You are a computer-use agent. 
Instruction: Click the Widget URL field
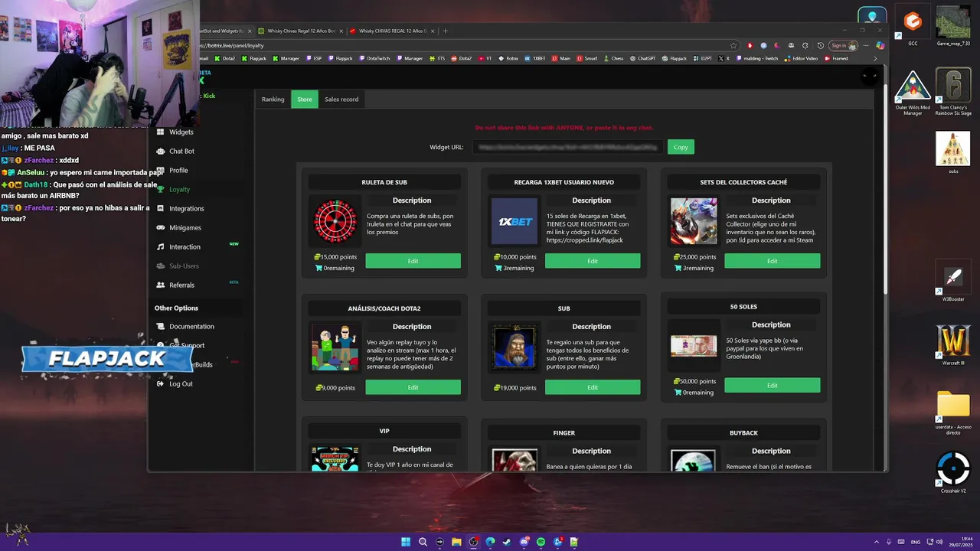tap(567, 147)
